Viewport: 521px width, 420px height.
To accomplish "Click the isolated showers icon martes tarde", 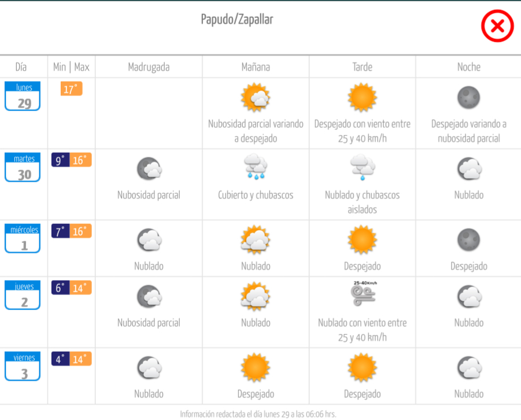I will (363, 167).
